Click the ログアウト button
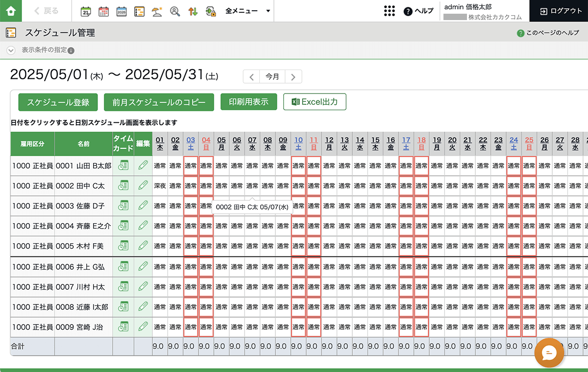The image size is (588, 372). [x=559, y=11]
